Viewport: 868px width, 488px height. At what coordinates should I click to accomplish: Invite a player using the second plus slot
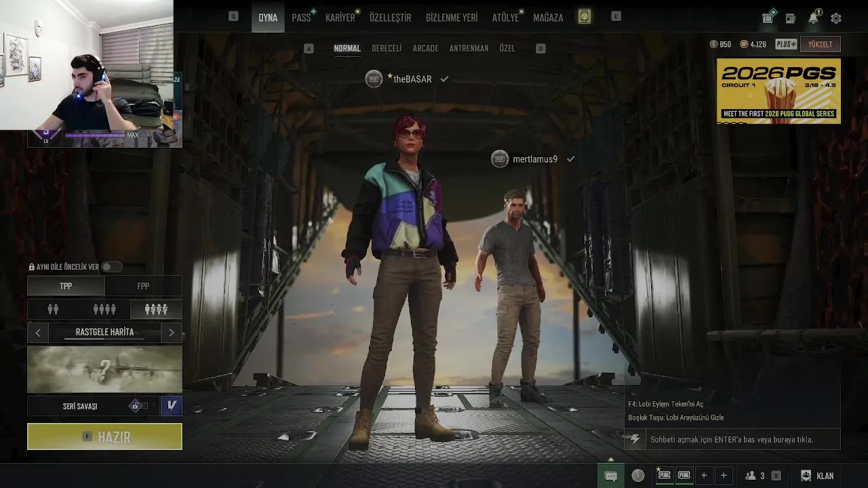point(724,476)
